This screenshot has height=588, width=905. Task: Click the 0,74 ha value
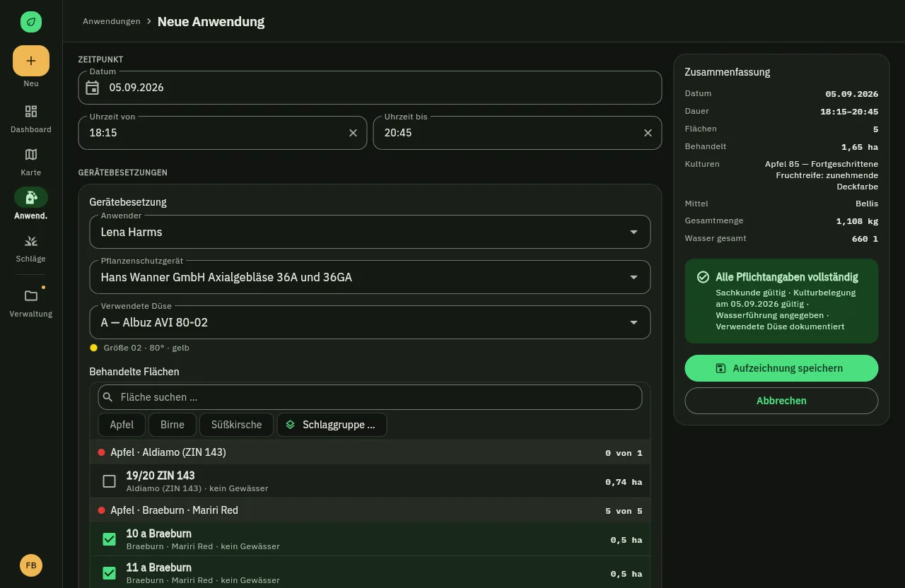[x=624, y=482]
